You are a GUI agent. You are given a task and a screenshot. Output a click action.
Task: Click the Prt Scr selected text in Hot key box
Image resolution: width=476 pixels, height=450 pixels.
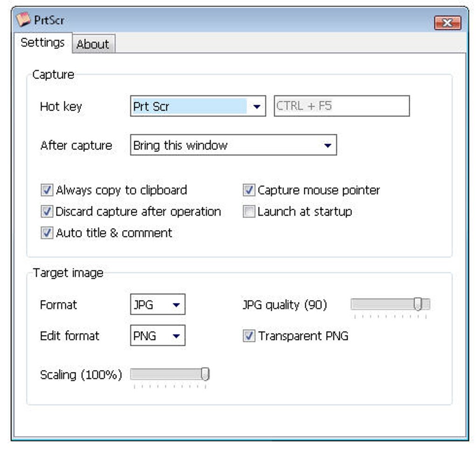pos(151,106)
